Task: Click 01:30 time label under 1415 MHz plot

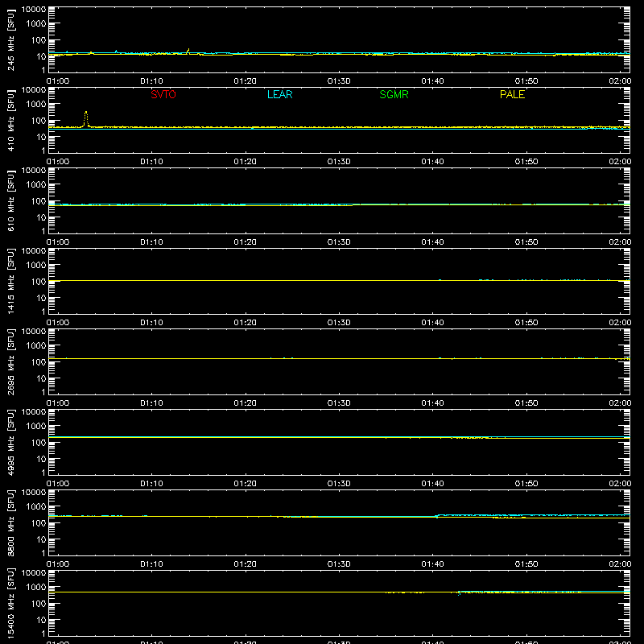Action: click(339, 323)
